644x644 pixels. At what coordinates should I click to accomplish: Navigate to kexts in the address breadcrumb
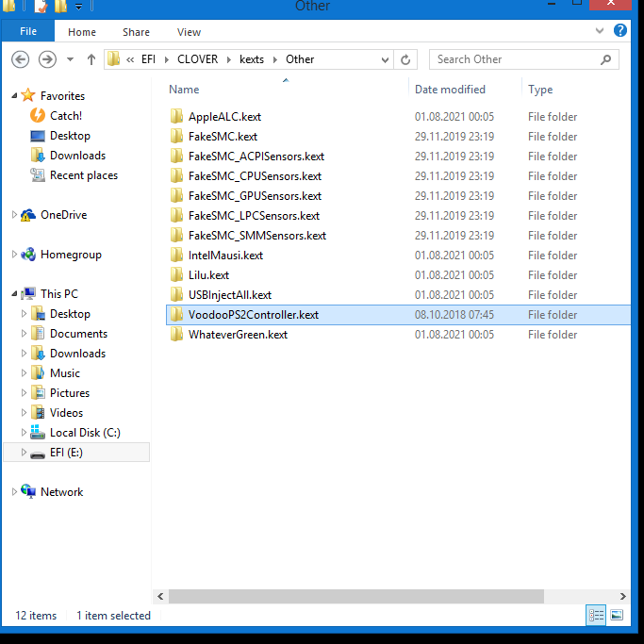click(x=252, y=59)
